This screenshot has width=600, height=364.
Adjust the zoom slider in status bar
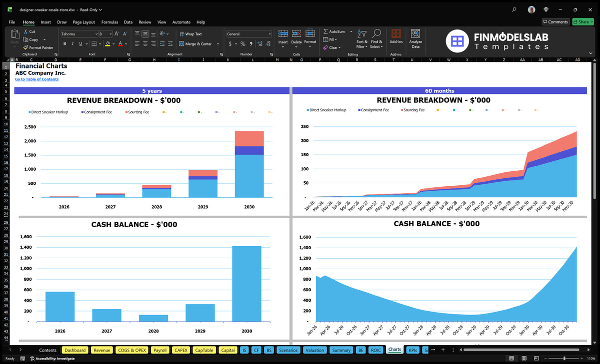tap(564, 359)
